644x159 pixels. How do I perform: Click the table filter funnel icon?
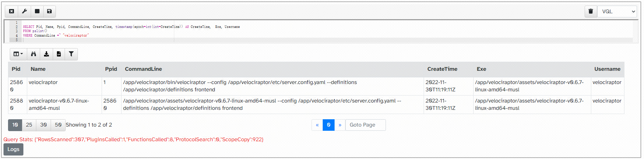(71, 54)
